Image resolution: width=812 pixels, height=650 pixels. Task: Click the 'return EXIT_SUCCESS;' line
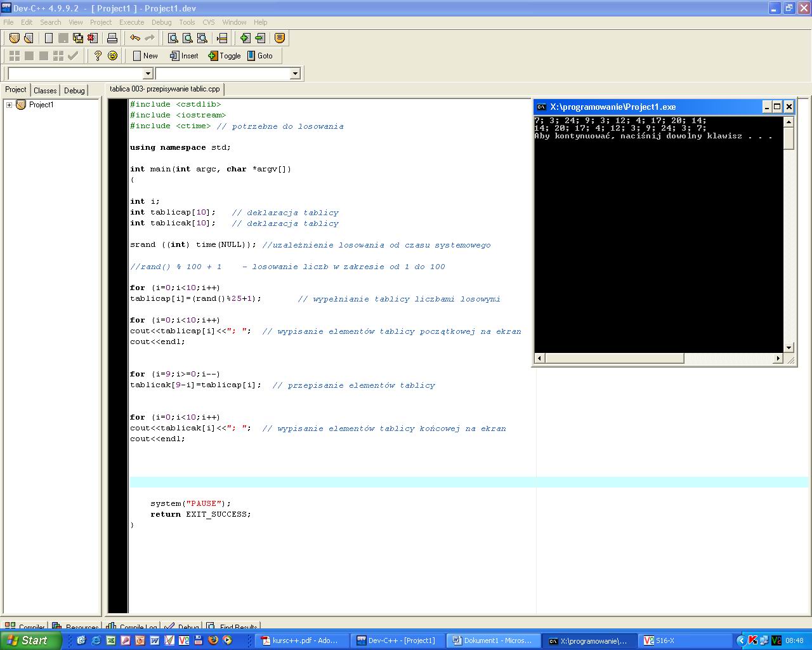pos(200,514)
